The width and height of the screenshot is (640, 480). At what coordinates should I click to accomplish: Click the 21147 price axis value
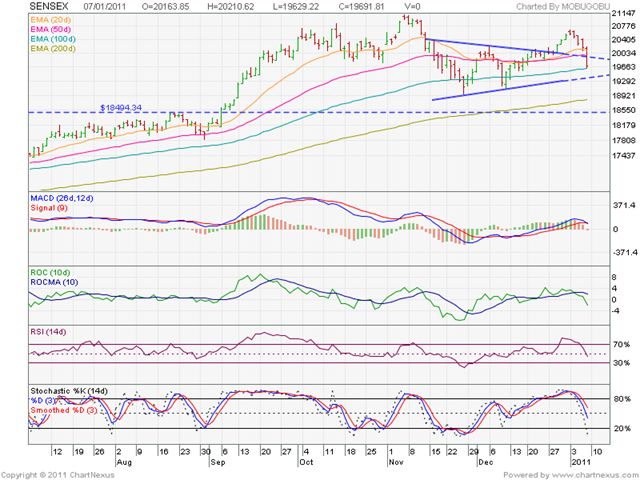pos(624,13)
